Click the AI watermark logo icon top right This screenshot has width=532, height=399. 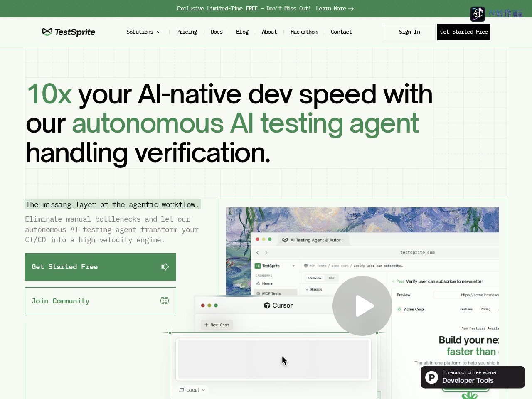click(478, 14)
